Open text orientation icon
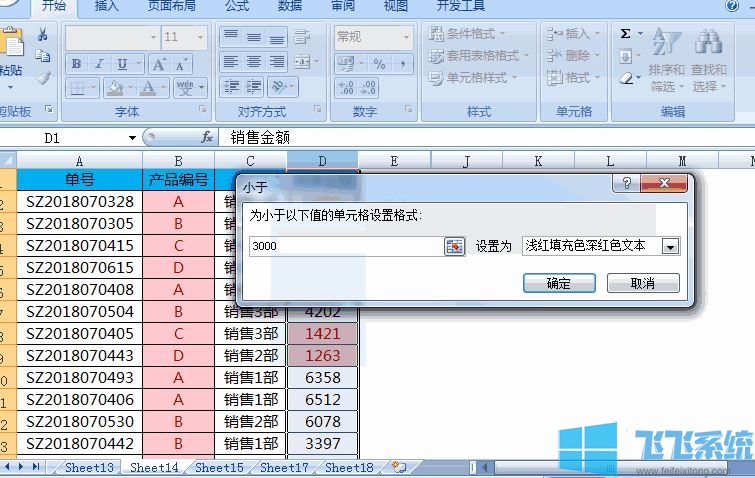 pos(279,87)
